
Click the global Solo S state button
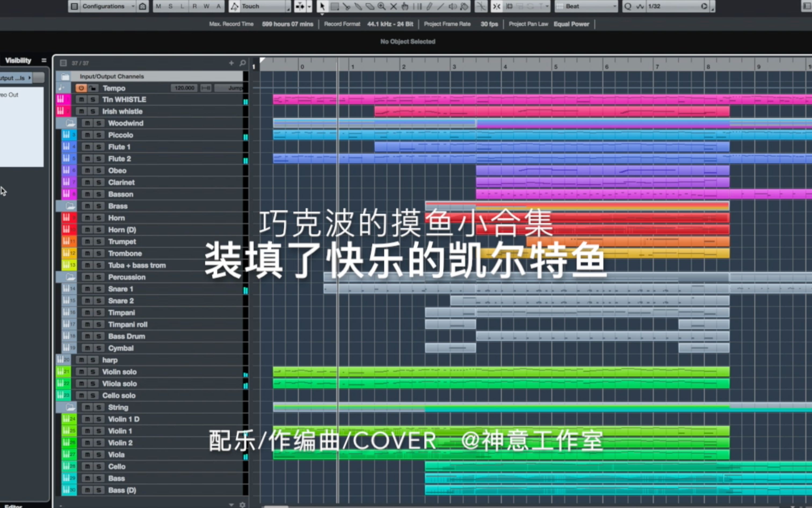171,6
